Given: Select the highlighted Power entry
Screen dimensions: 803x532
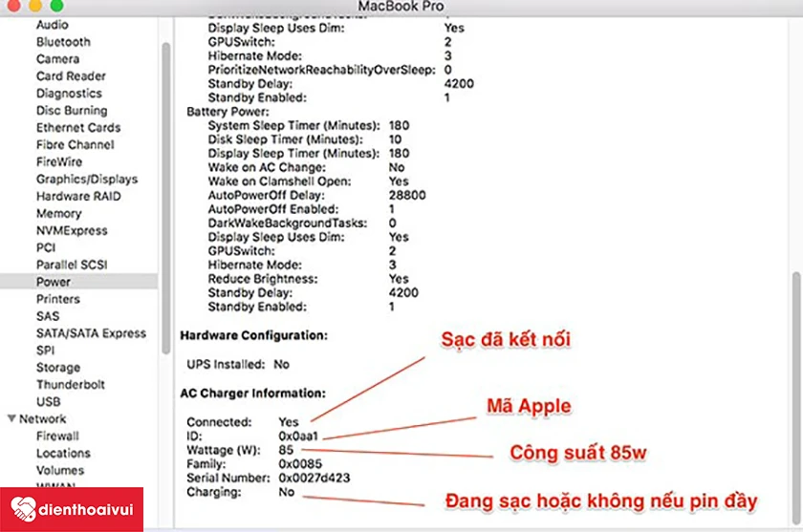Looking at the screenshot, I should point(78,282).
